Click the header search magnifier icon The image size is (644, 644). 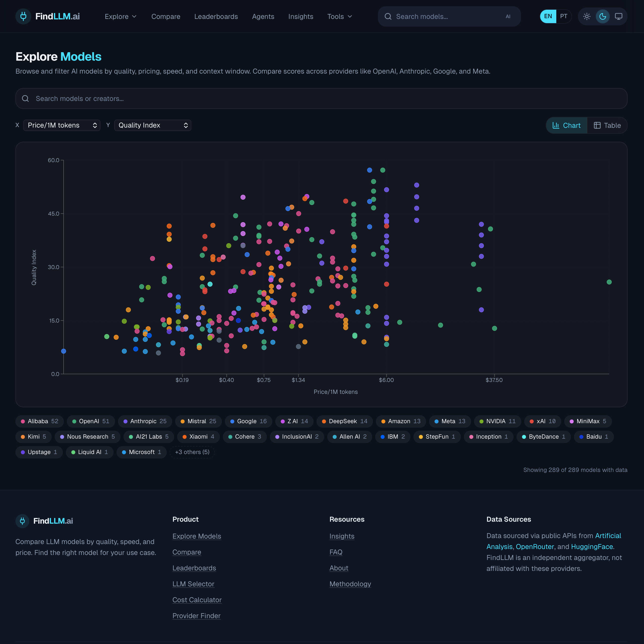[x=388, y=16]
